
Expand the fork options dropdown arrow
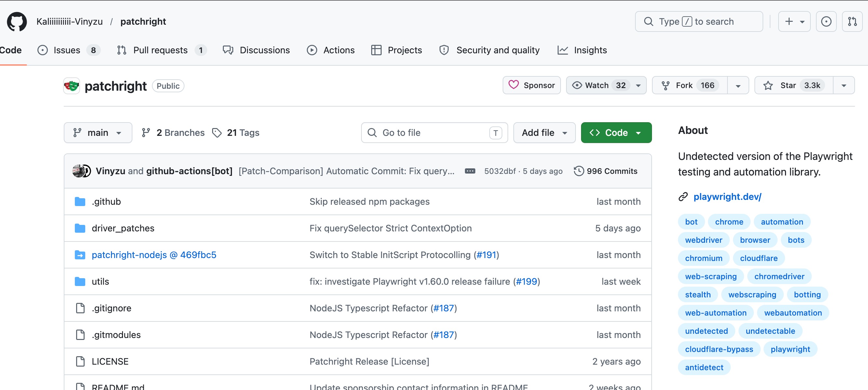(738, 85)
